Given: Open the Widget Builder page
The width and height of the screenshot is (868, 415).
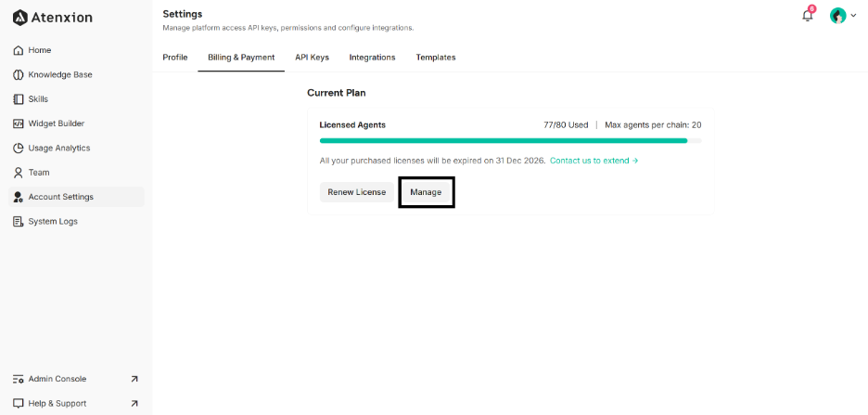Looking at the screenshot, I should 76,123.
